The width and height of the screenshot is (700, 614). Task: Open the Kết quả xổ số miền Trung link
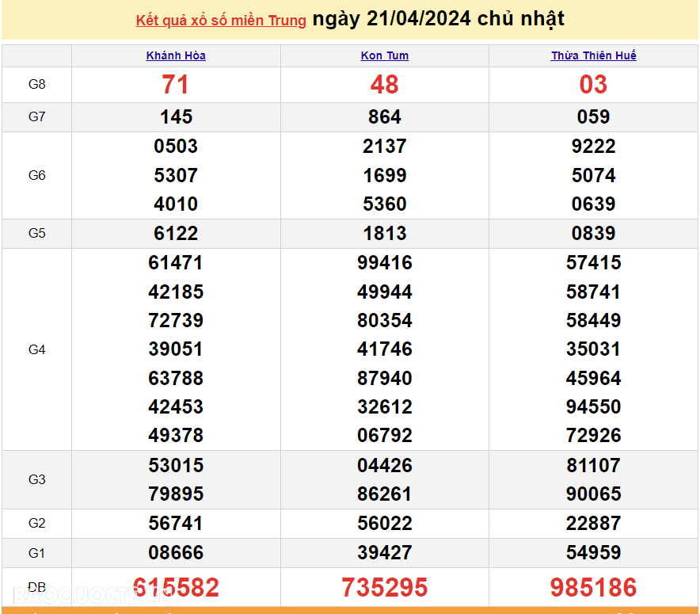click(x=221, y=21)
